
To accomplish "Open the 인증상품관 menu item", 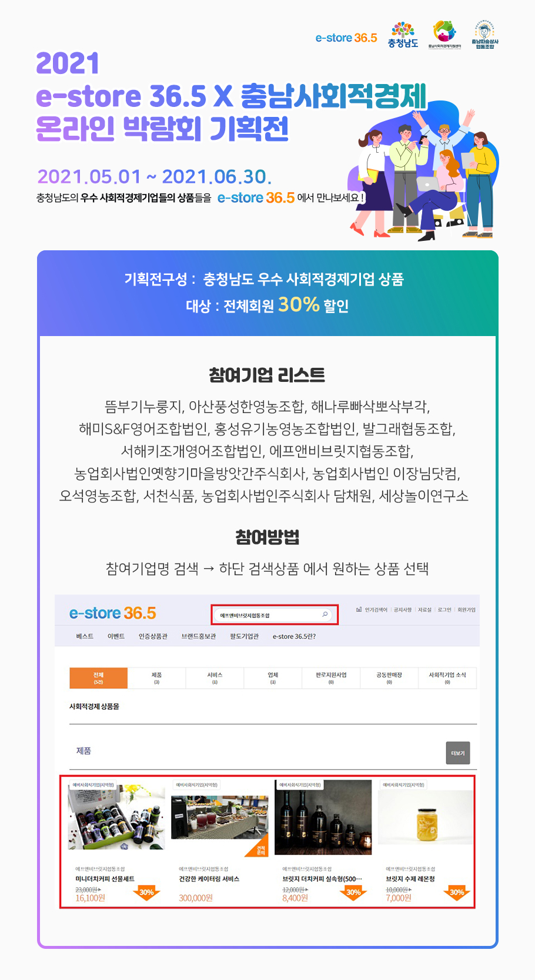I will point(153,636).
